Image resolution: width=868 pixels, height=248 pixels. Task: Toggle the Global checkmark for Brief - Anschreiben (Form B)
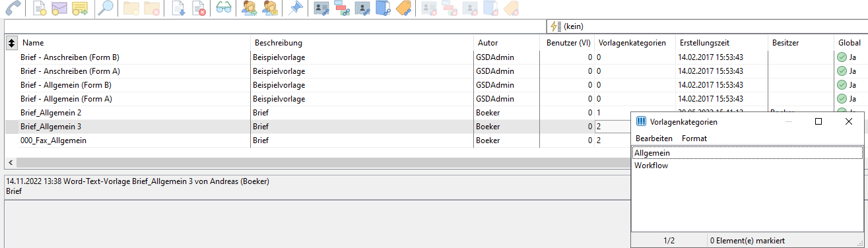pos(842,57)
